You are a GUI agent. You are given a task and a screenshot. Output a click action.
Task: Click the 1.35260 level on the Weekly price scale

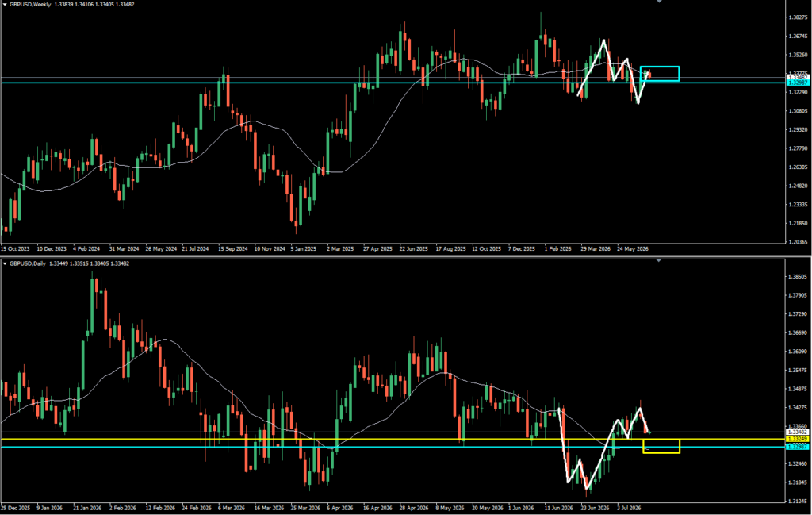[x=798, y=55]
